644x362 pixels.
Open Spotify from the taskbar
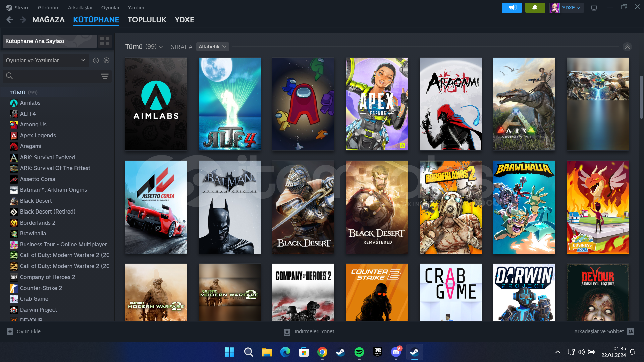coord(359,352)
